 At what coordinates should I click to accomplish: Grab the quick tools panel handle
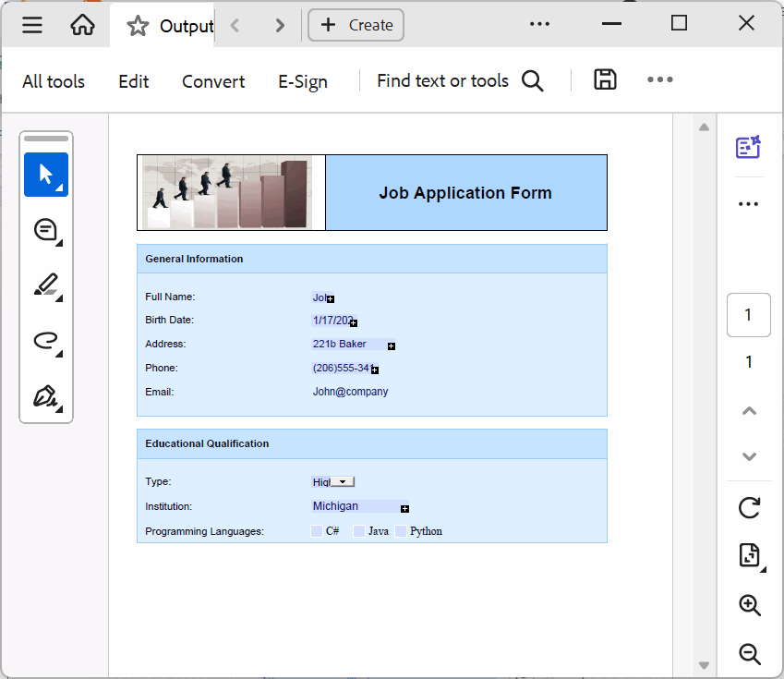(46, 139)
